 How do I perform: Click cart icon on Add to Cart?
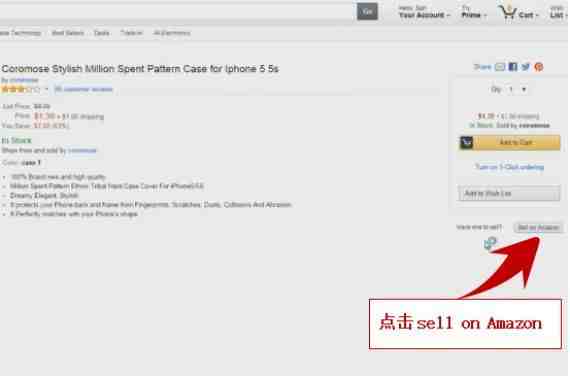(x=466, y=143)
